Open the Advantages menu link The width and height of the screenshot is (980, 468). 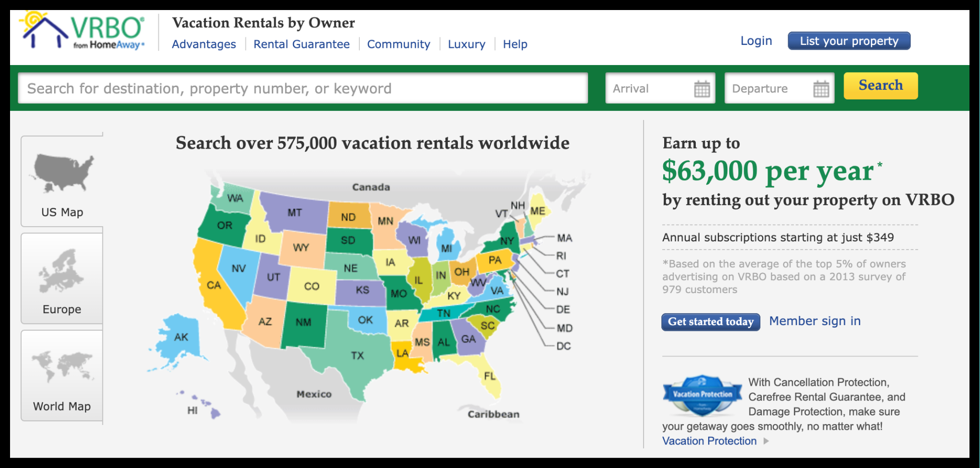click(204, 44)
